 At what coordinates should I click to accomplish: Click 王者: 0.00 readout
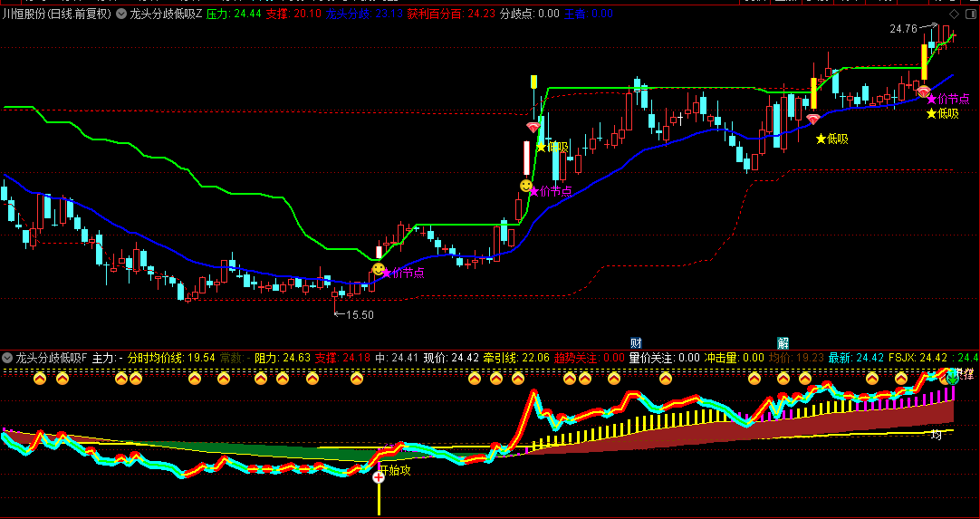click(589, 14)
